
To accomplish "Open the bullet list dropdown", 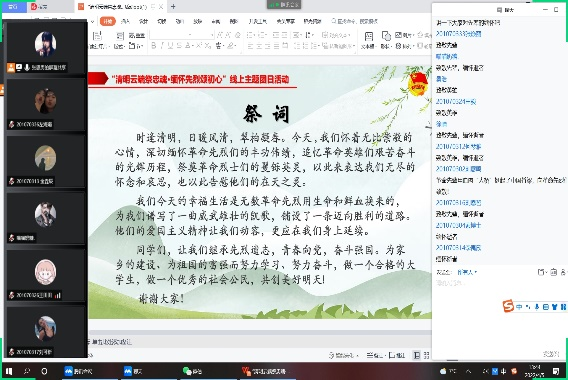I will [251, 35].
